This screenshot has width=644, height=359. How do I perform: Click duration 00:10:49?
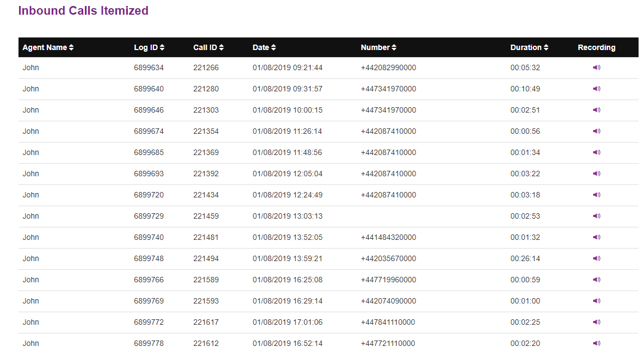pos(525,89)
